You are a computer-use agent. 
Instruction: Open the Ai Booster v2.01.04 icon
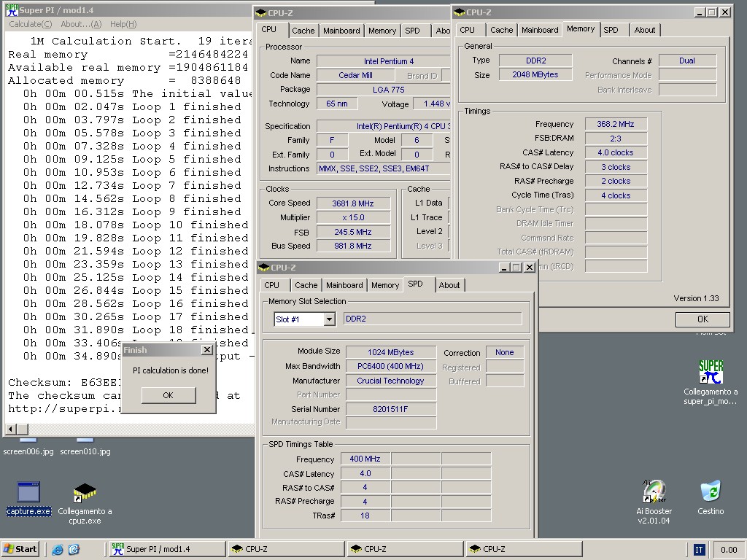click(654, 502)
